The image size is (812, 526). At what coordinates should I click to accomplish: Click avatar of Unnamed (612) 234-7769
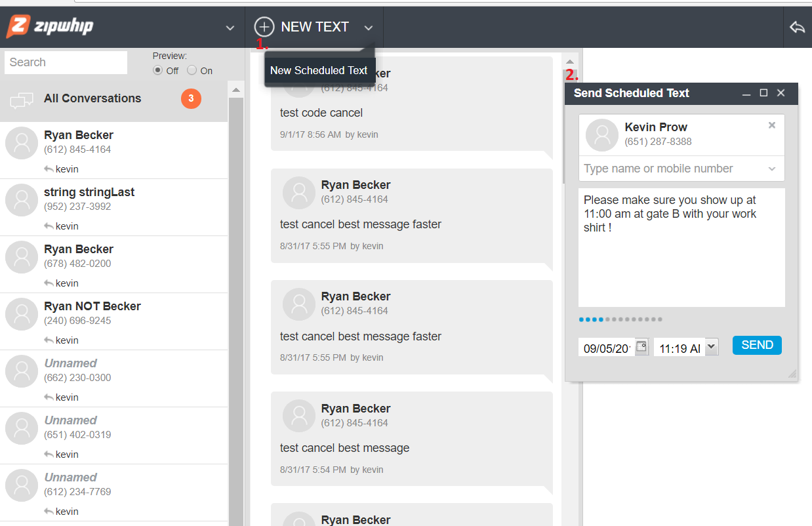[22, 485]
